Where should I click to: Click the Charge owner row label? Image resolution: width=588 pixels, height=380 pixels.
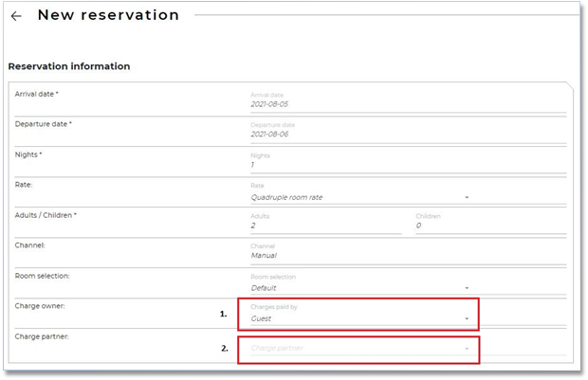[40, 306]
